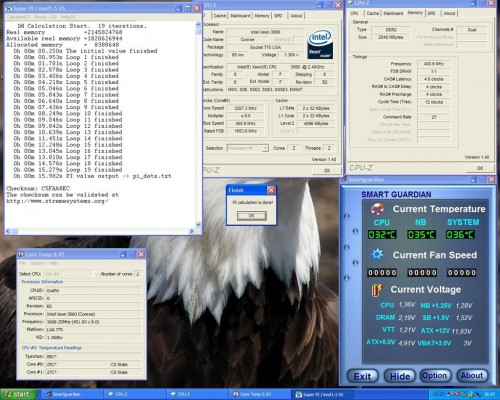Click the Command Rate 2T value
The width and height of the screenshot is (500, 400).
click(x=434, y=117)
